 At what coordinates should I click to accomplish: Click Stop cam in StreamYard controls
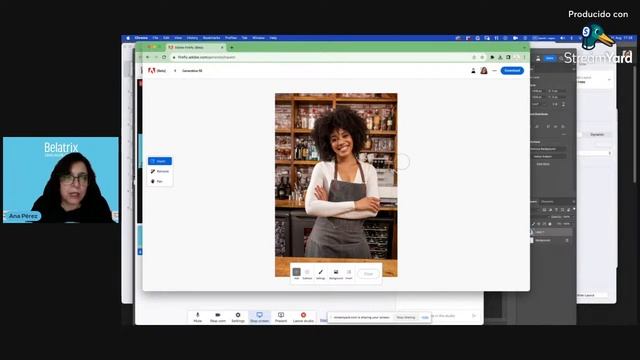pyautogui.click(x=218, y=317)
